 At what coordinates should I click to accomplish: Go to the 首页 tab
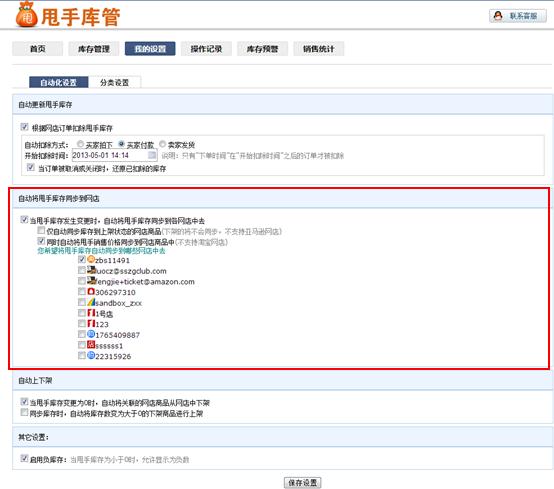[37, 49]
